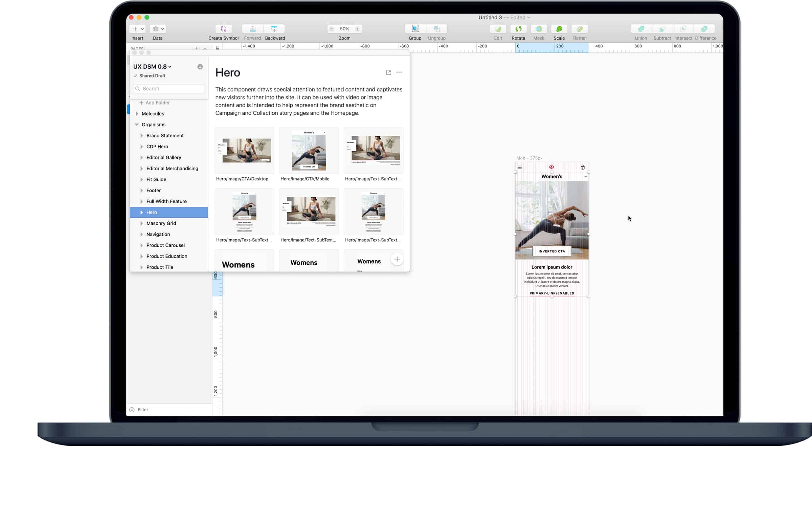Click the Backward arrange icon

tap(274, 29)
